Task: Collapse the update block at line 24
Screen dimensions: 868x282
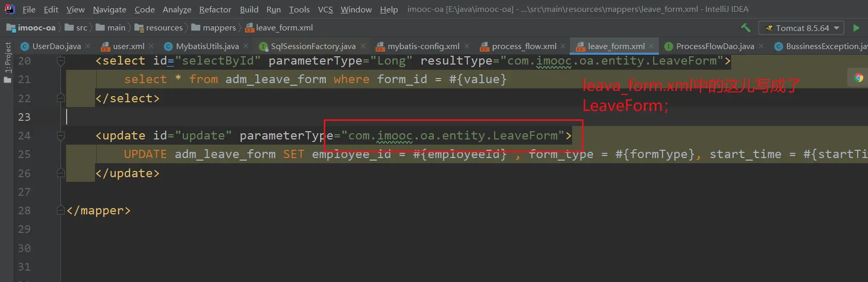Action: point(60,136)
